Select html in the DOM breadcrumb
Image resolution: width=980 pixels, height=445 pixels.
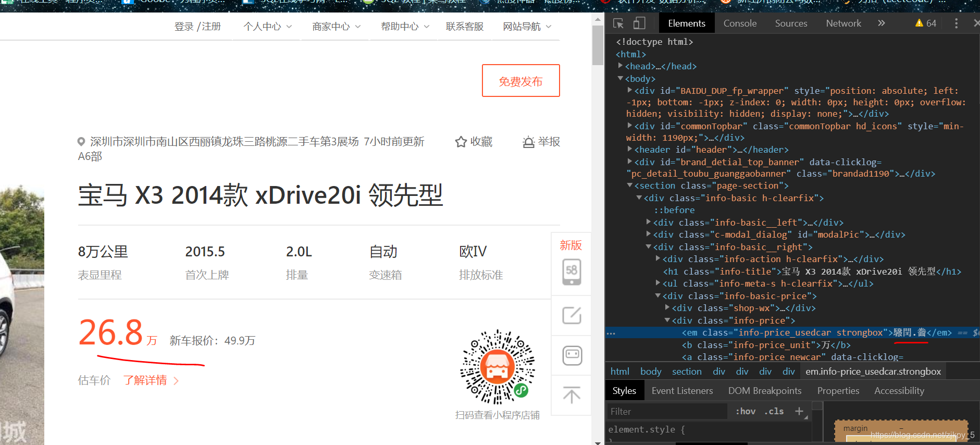620,372
